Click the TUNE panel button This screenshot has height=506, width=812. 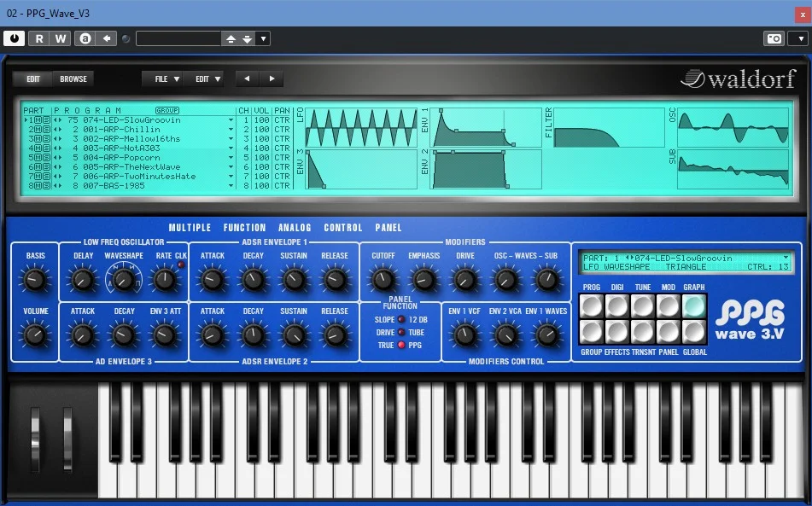(643, 306)
